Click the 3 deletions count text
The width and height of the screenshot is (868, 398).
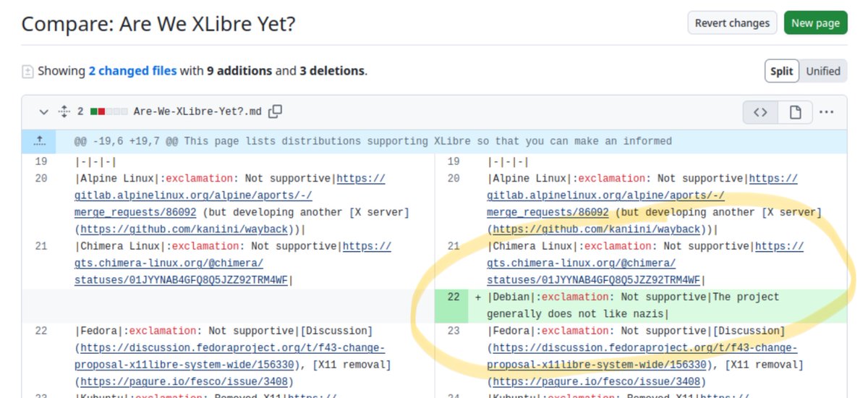331,71
